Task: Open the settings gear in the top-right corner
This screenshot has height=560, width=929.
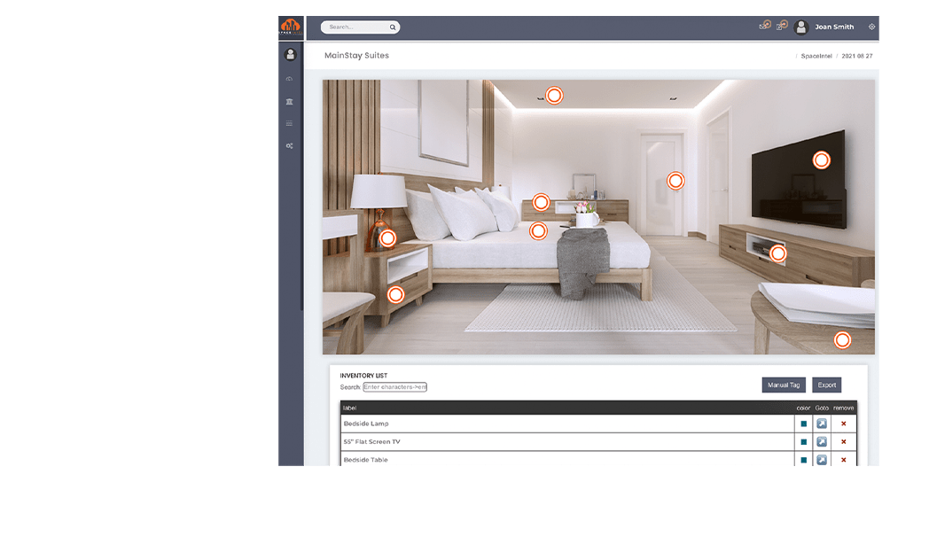Action: click(x=871, y=27)
